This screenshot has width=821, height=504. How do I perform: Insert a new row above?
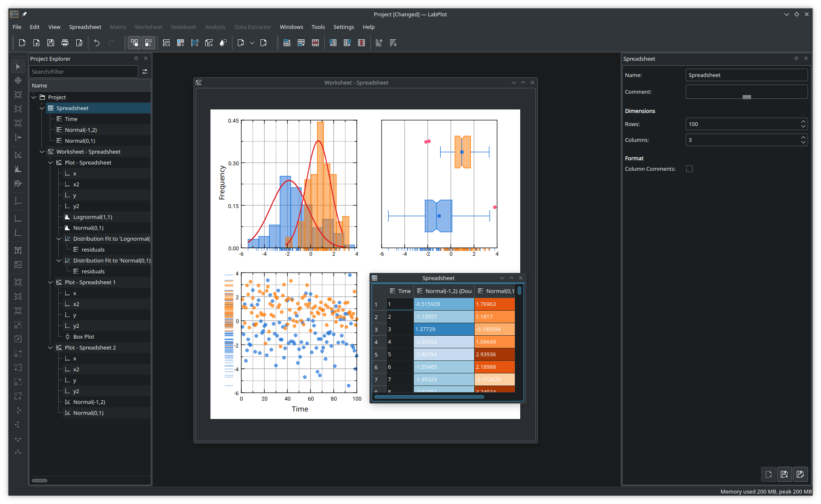point(287,42)
